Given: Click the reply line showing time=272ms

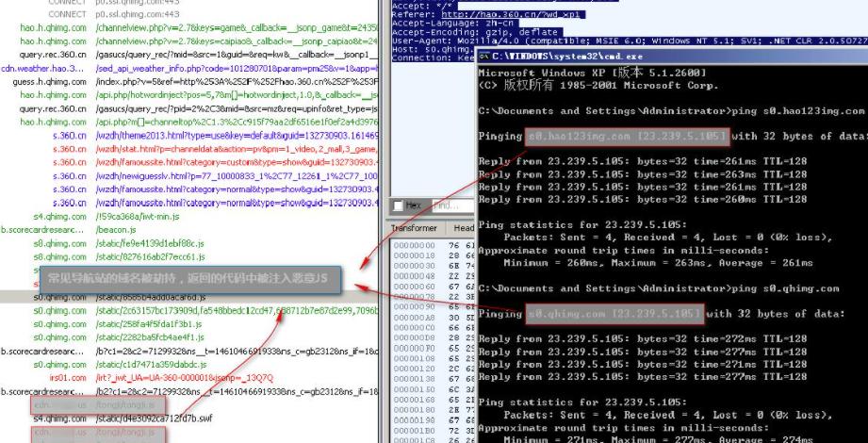Looking at the screenshot, I should [643, 339].
